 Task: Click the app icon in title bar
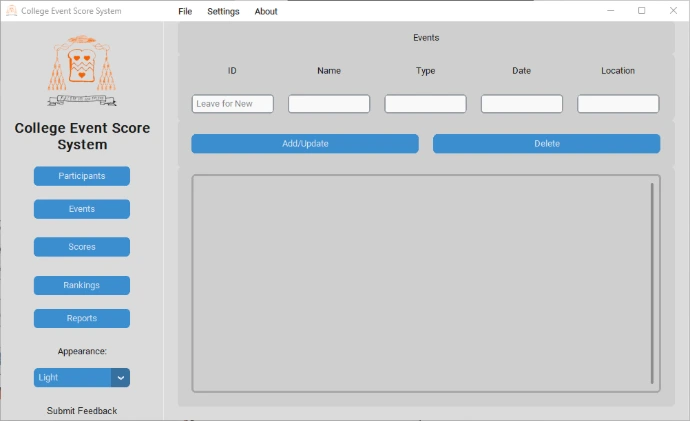click(x=11, y=11)
